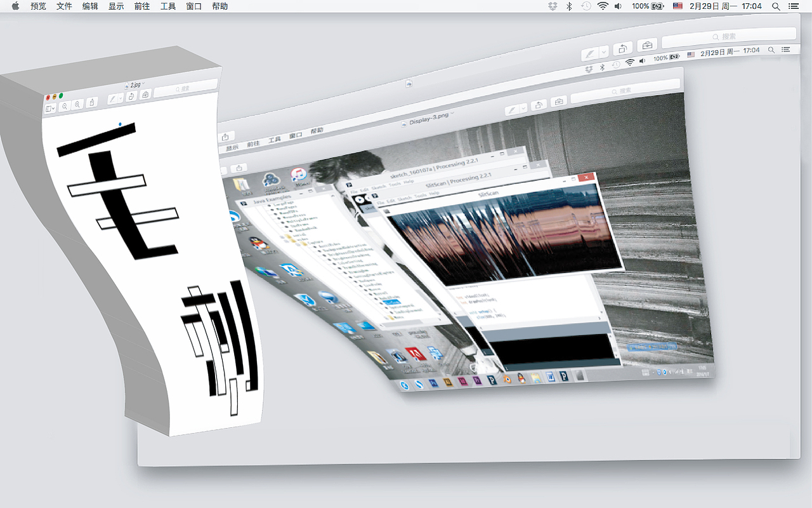Click Rotate icon in 2.jpg window
This screenshot has height=508, width=812.
131,97
